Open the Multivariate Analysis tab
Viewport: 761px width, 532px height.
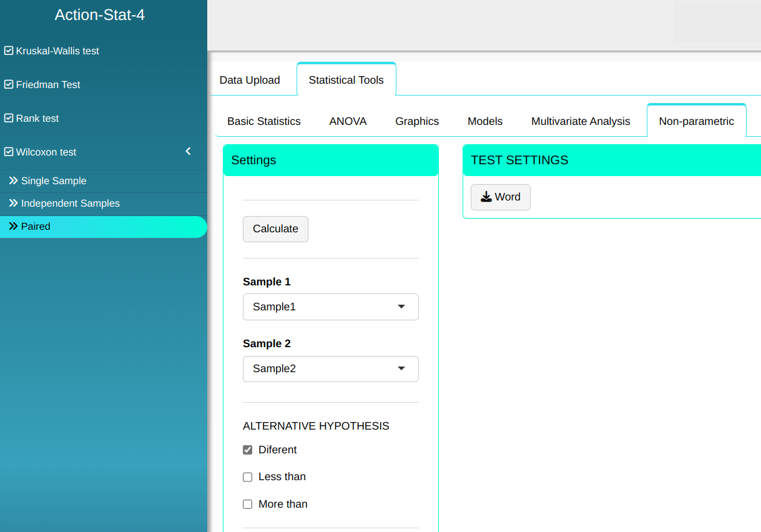[x=581, y=121]
